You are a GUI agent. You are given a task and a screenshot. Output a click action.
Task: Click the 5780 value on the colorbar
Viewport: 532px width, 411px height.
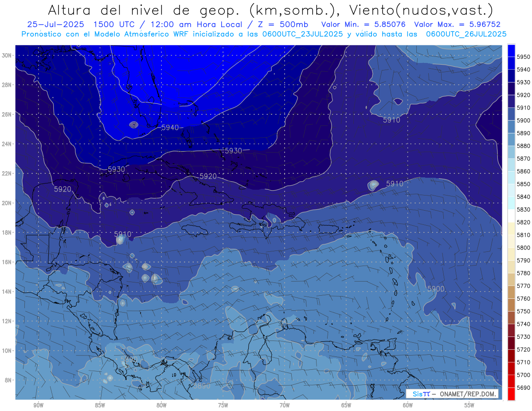(524, 273)
